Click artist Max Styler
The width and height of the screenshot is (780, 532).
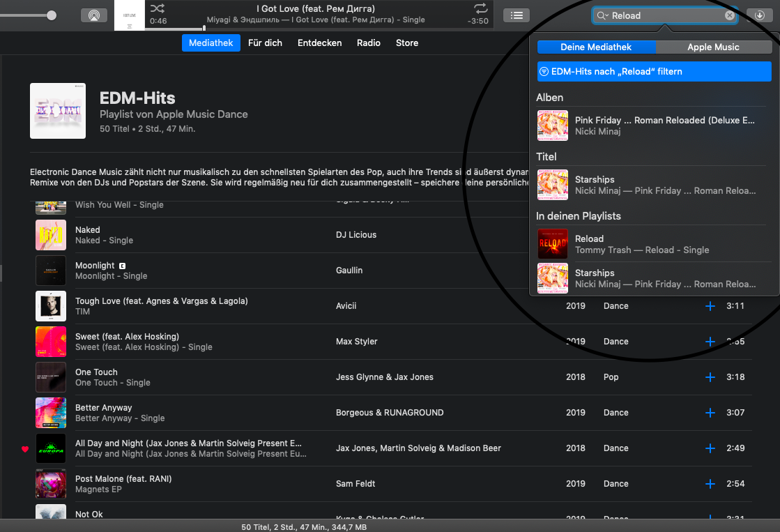point(356,342)
